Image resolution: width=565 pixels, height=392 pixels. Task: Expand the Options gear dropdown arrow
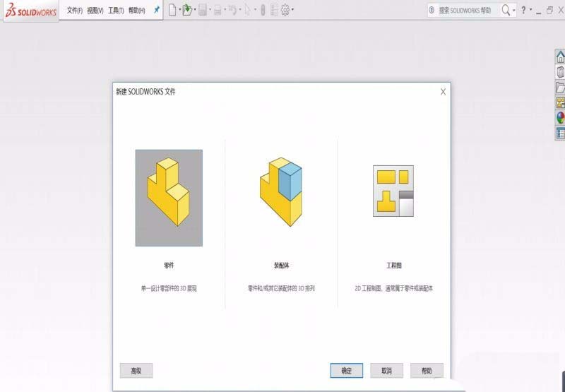(292, 9)
